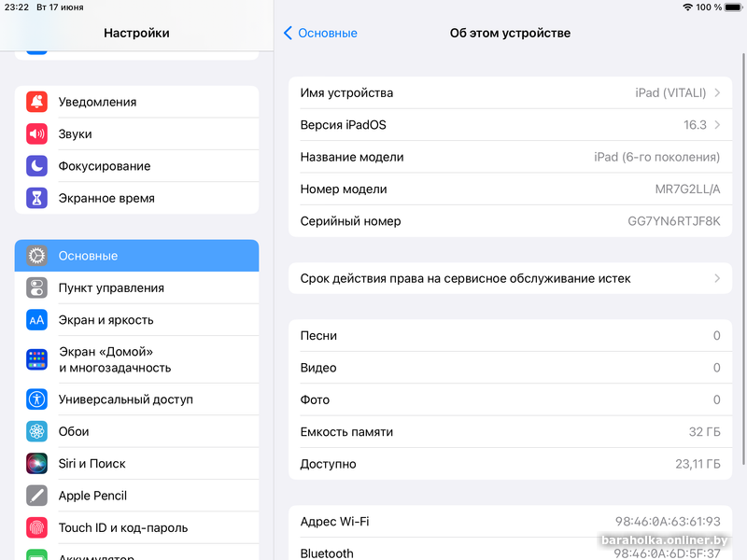Tap model number MR7G2LL/A
747x560 pixels.
point(687,189)
